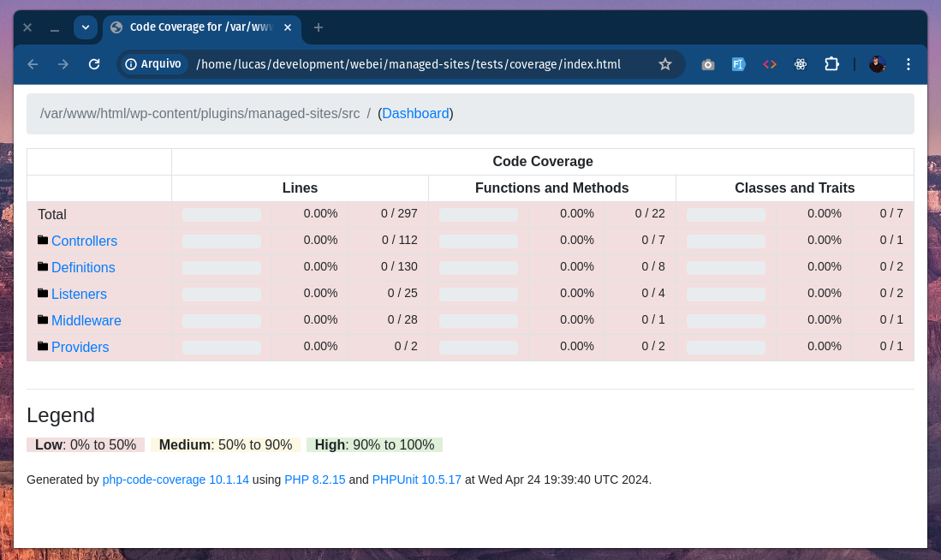This screenshot has height=560, width=941.
Task: Open the Dashboard link
Action: click(415, 113)
